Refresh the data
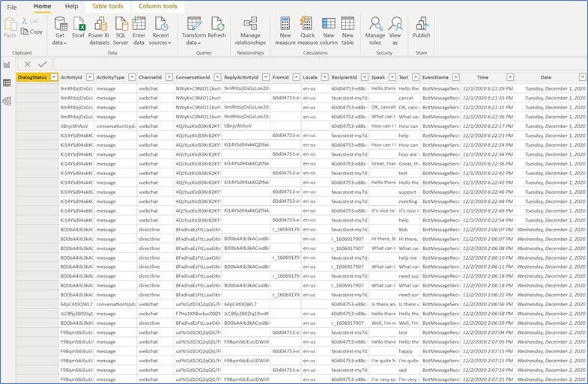 217,24
